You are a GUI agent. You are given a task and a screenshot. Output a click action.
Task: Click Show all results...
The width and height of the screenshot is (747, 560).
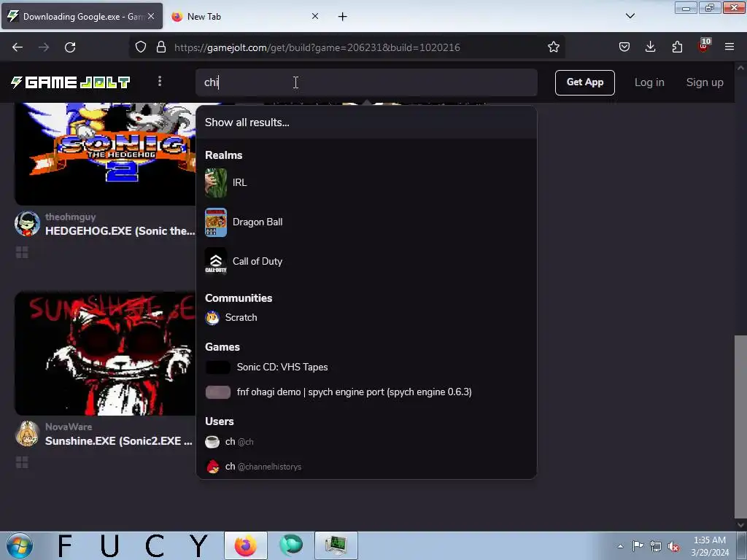(366, 122)
